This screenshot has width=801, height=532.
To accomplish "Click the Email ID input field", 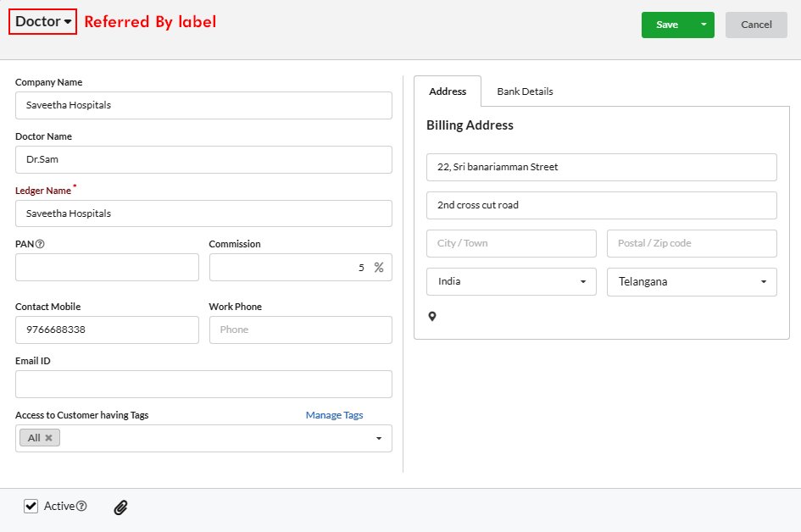I will [203, 384].
